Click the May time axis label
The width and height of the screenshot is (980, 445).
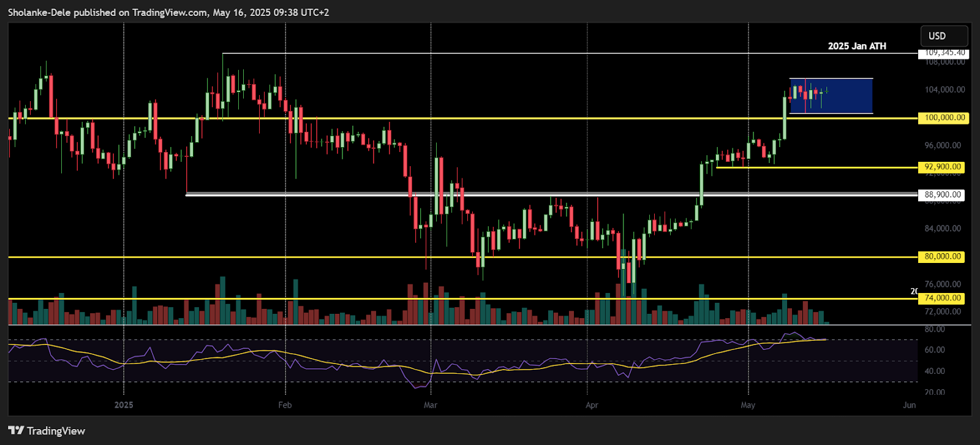tap(748, 405)
